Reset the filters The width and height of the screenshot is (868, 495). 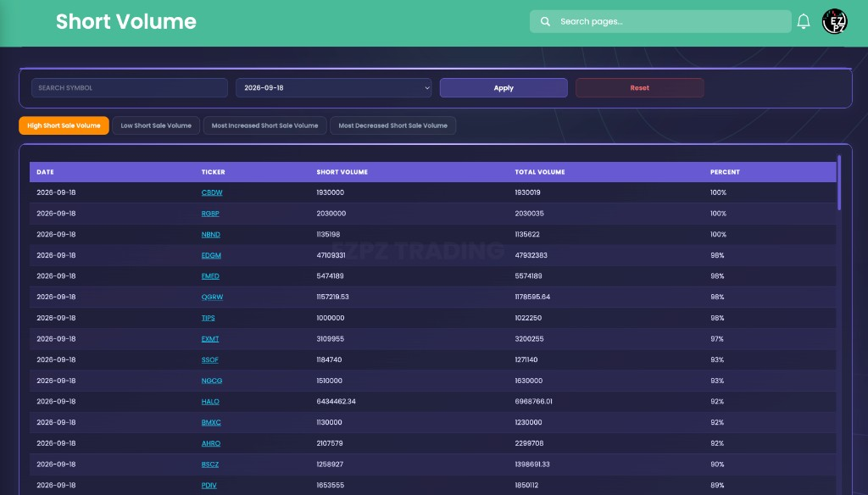(x=639, y=87)
